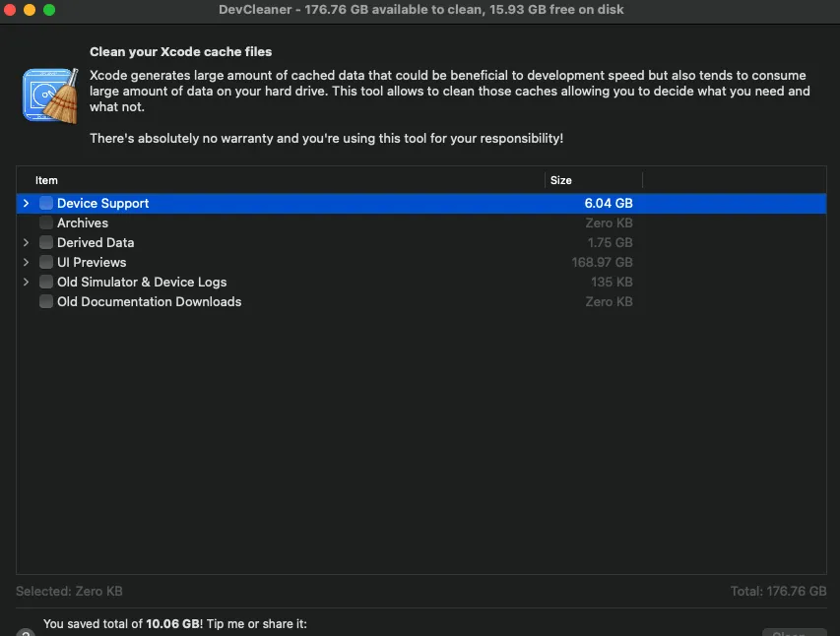The image size is (840, 636).
Task: Select the Old Documentation Downloads label
Action: click(x=149, y=301)
